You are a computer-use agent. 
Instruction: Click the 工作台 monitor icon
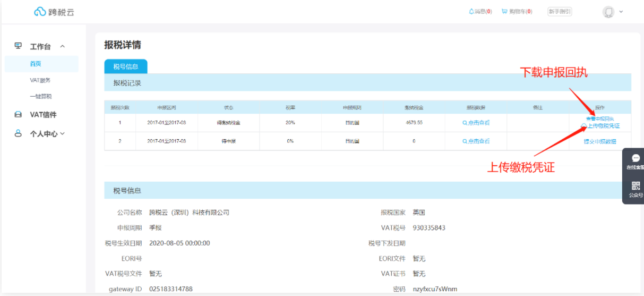[18, 46]
